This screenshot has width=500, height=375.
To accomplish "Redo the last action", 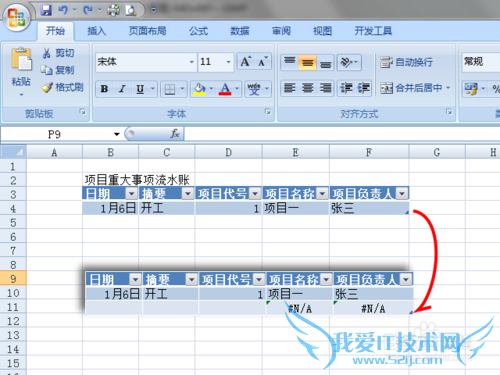I will click(88, 10).
